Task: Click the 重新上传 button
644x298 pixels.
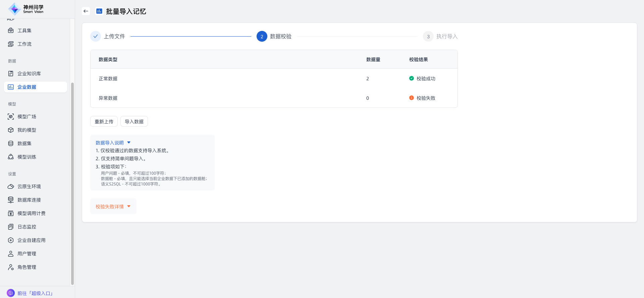Action: 104,122
